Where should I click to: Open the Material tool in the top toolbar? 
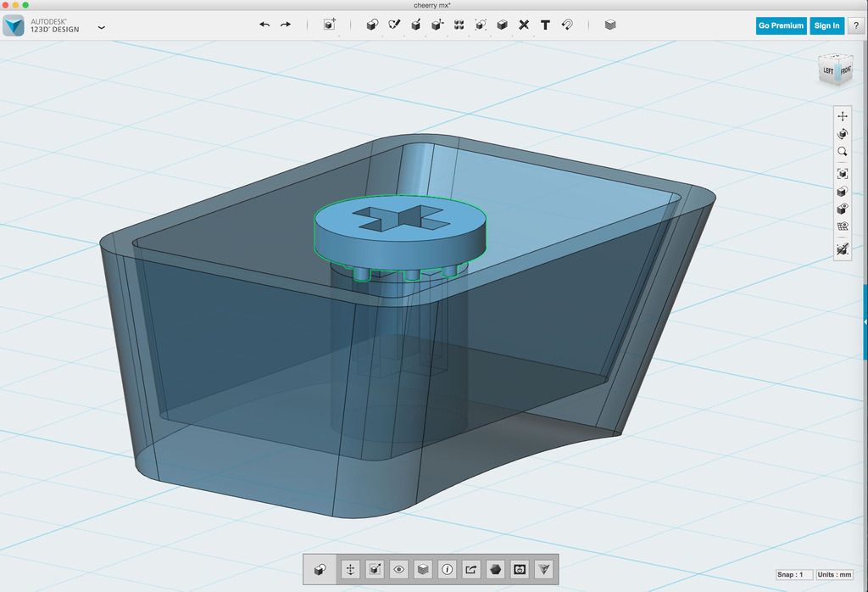point(610,25)
